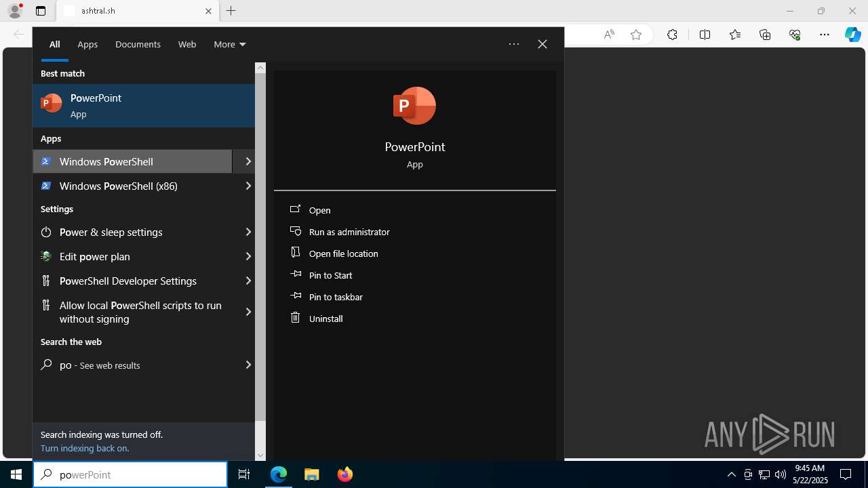
Task: Click Windows PowerShell (x86) icon
Action: [46, 186]
